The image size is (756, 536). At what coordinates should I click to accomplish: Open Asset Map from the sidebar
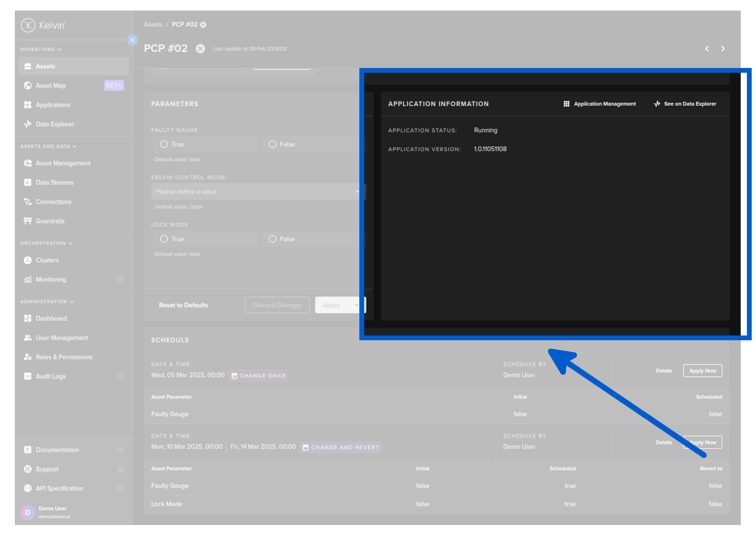(51, 86)
